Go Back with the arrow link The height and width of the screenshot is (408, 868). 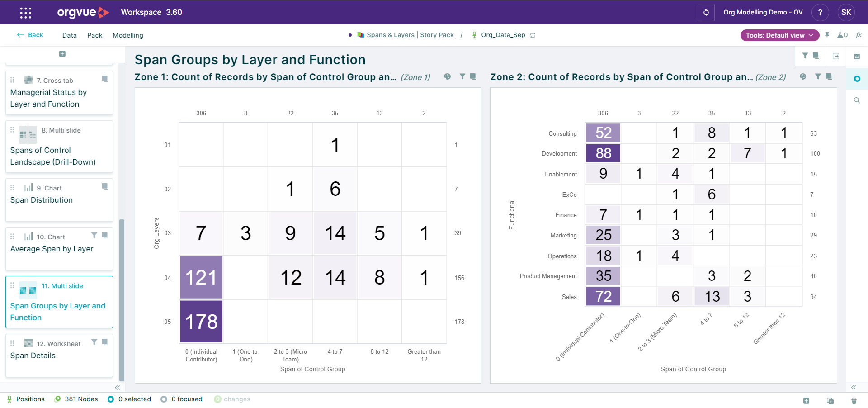coord(30,35)
